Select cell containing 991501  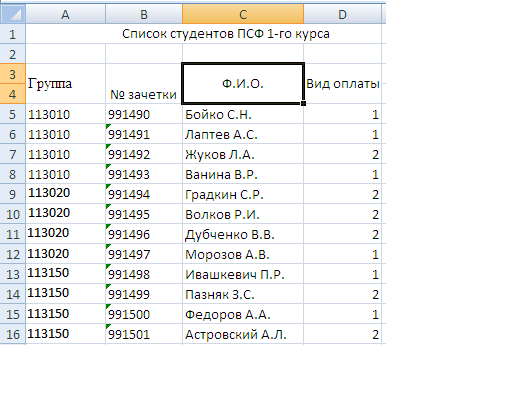tap(144, 334)
